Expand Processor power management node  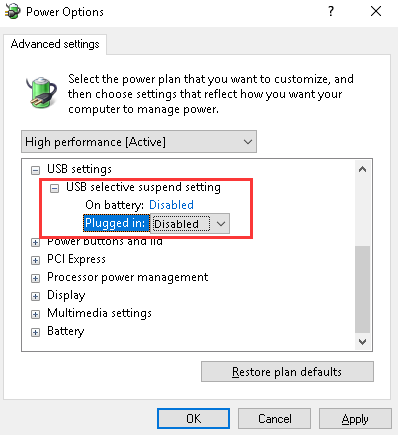click(35, 278)
